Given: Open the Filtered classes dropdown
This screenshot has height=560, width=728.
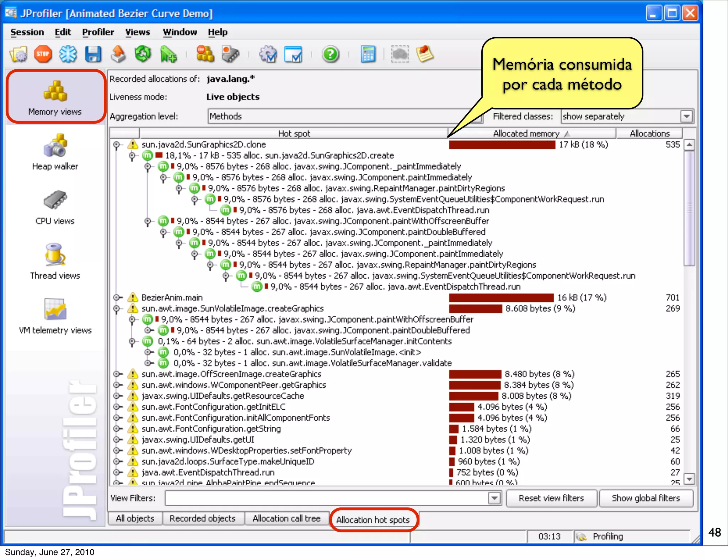Looking at the screenshot, I should 686,116.
